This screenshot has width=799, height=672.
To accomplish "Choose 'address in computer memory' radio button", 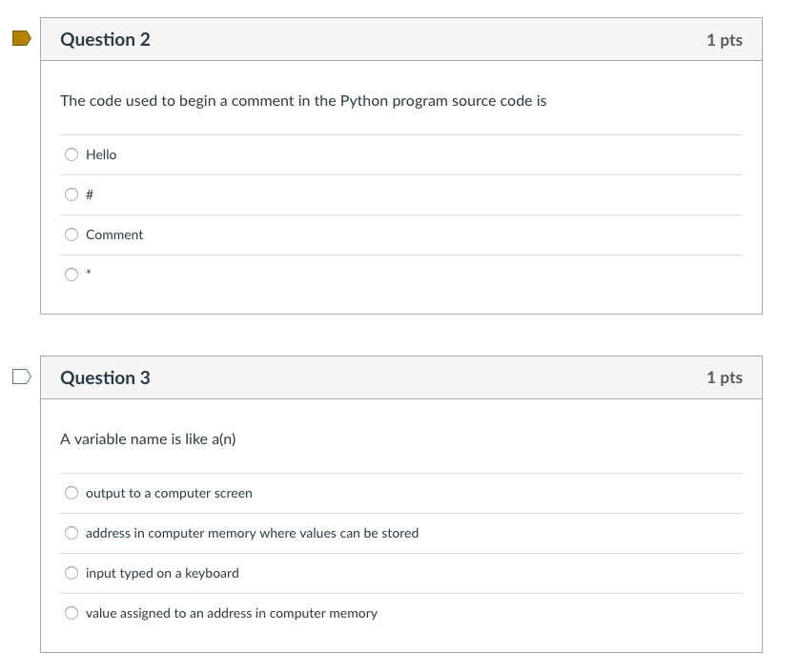I will pos(72,533).
